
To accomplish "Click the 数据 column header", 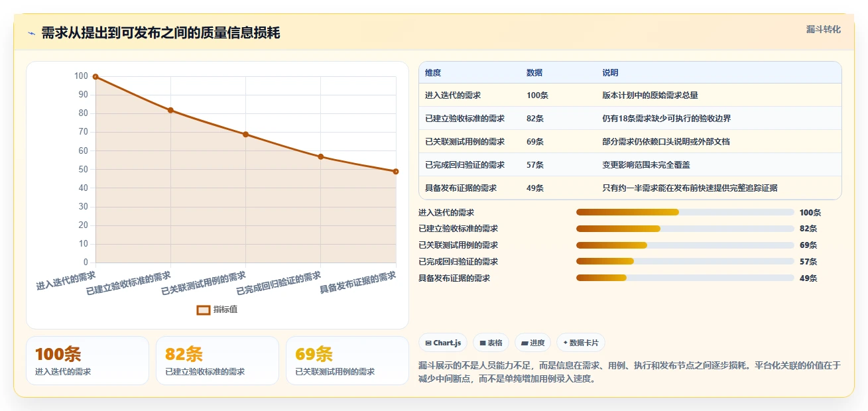I will tap(534, 73).
